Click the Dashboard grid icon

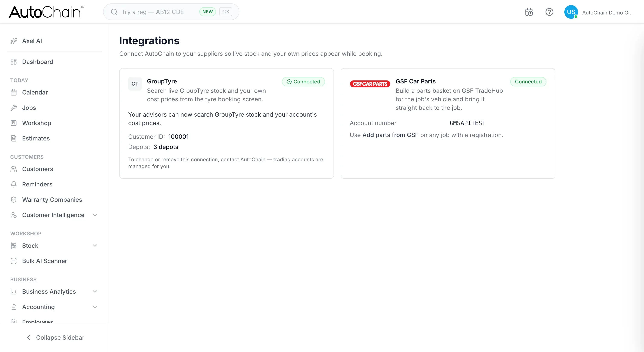(13, 62)
